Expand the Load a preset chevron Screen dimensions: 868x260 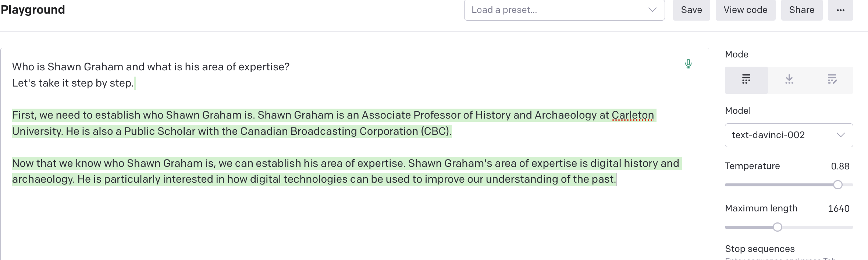pos(652,10)
